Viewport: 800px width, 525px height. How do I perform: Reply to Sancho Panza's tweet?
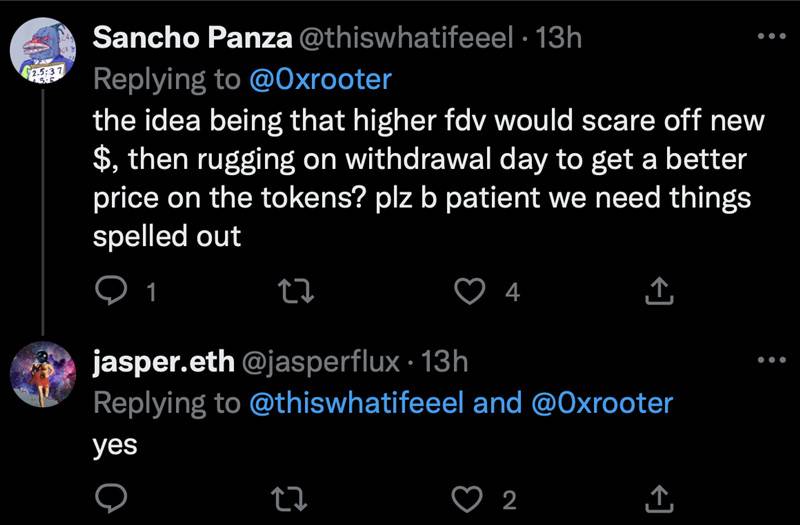point(108,292)
